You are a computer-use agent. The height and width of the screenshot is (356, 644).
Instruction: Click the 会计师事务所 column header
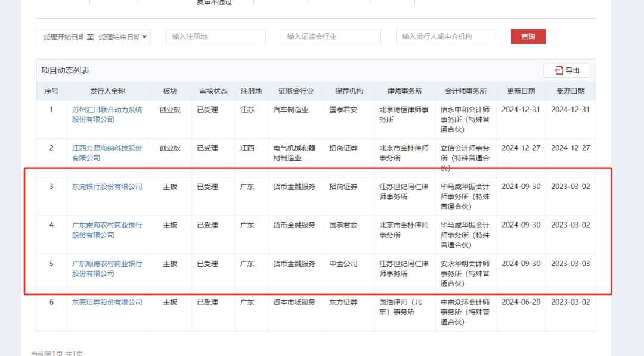coord(466,91)
